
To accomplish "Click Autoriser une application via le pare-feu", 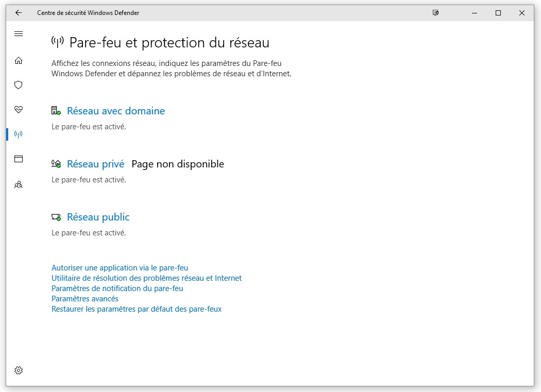I will tap(120, 268).
